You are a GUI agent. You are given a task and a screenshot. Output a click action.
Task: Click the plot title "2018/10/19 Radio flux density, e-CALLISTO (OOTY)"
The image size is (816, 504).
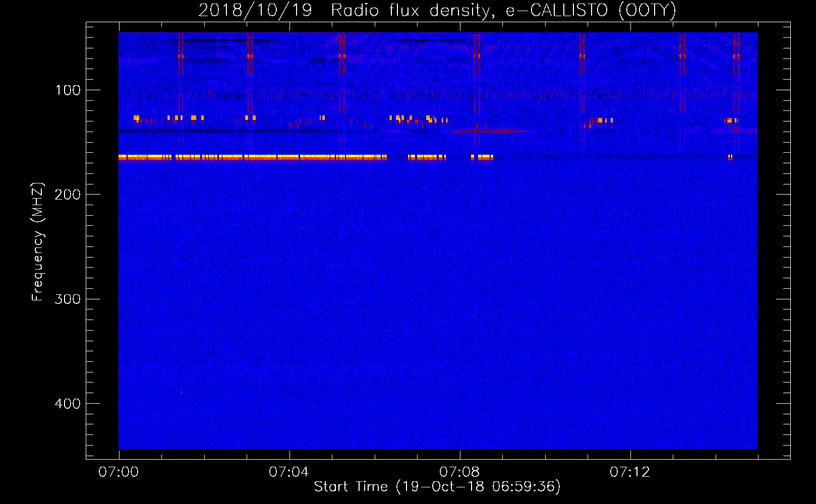[x=437, y=10]
